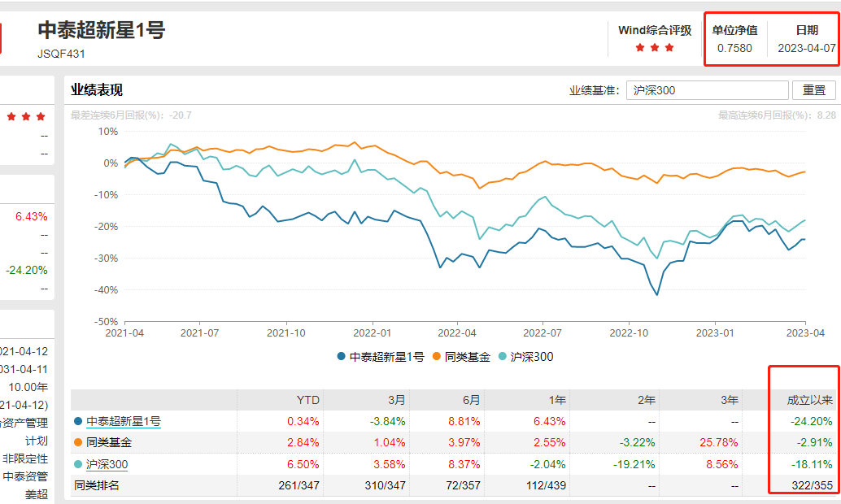
Task: Select the 成立以来 column header
Action: pos(809,400)
